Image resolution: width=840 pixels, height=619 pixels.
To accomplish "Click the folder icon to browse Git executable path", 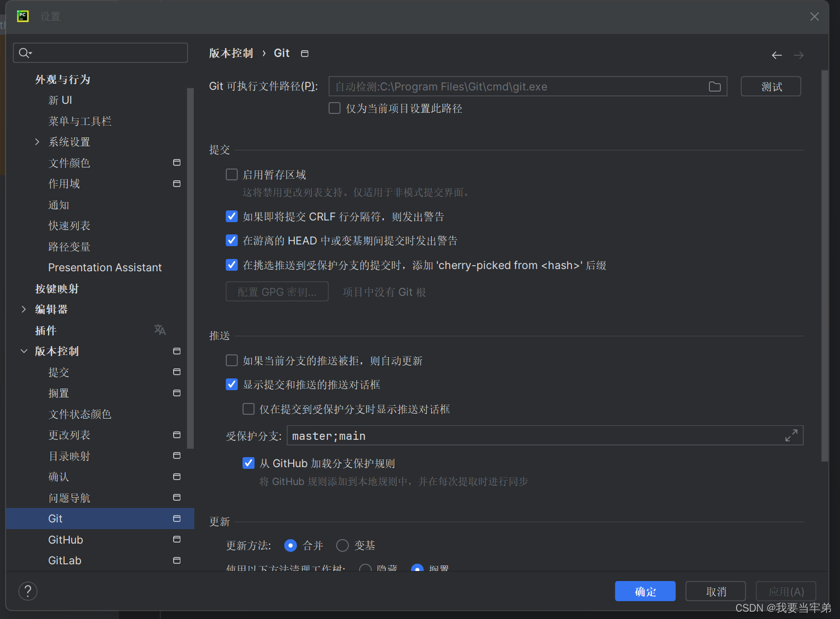I will coord(715,87).
